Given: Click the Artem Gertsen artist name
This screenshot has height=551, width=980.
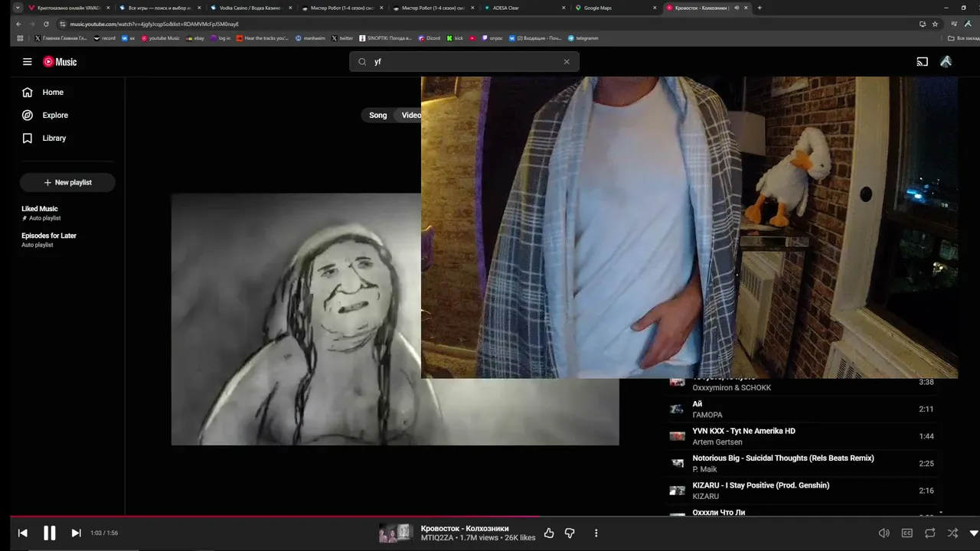Looking at the screenshot, I should point(717,442).
